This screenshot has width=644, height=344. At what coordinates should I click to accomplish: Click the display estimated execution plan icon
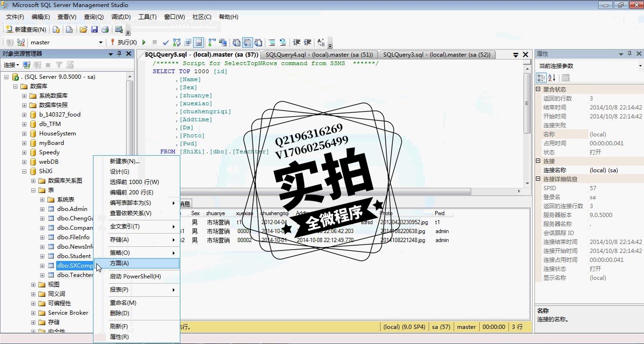click(177, 42)
